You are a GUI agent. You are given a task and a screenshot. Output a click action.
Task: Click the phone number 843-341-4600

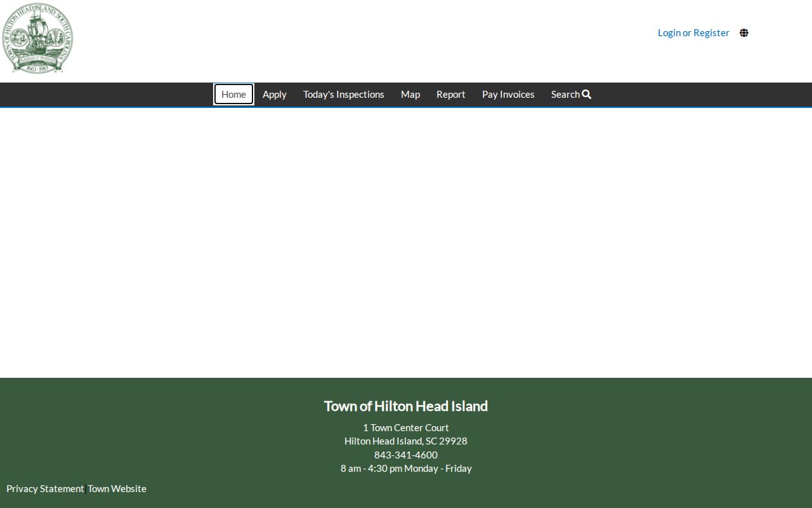click(406, 455)
